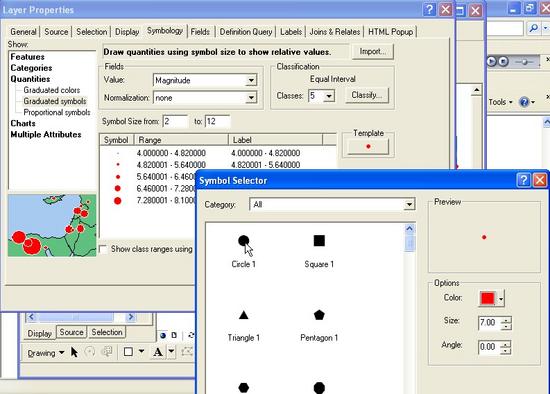
Task: Select the Circle 1 marker symbol
Action: click(243, 241)
